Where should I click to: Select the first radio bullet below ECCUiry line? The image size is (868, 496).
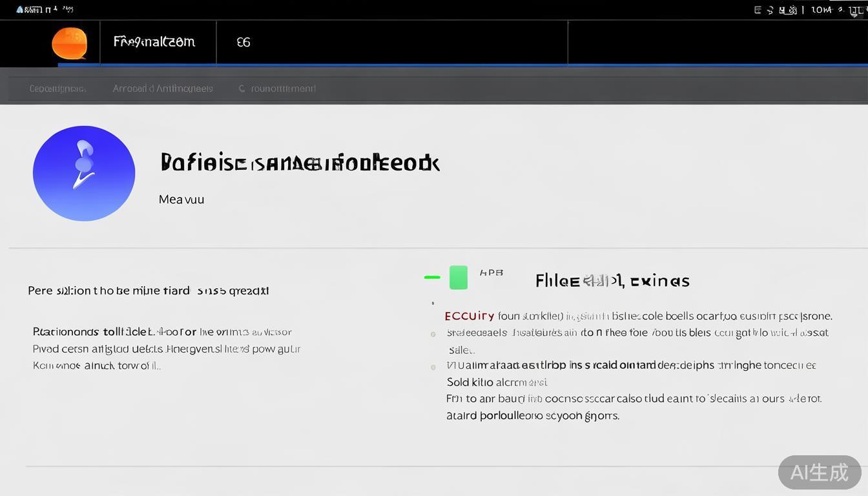coord(433,334)
